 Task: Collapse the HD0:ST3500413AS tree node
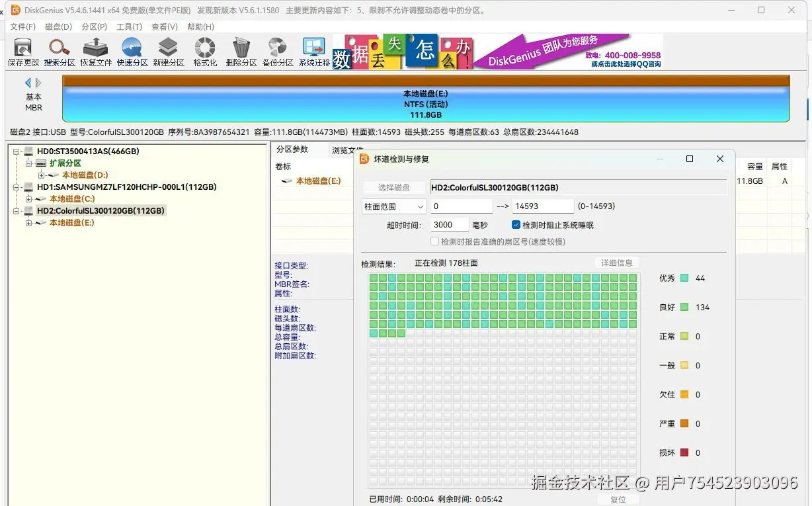point(16,151)
